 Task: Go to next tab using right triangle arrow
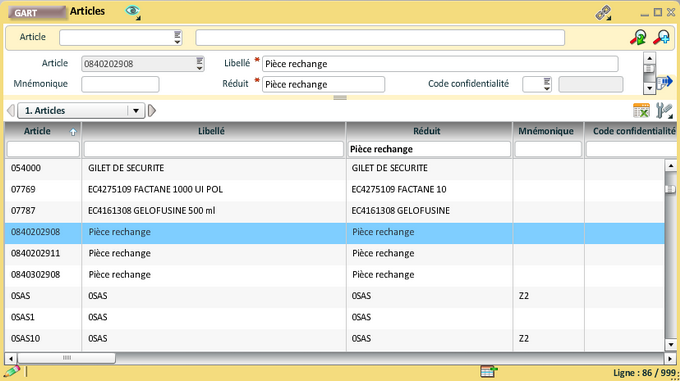(x=152, y=111)
